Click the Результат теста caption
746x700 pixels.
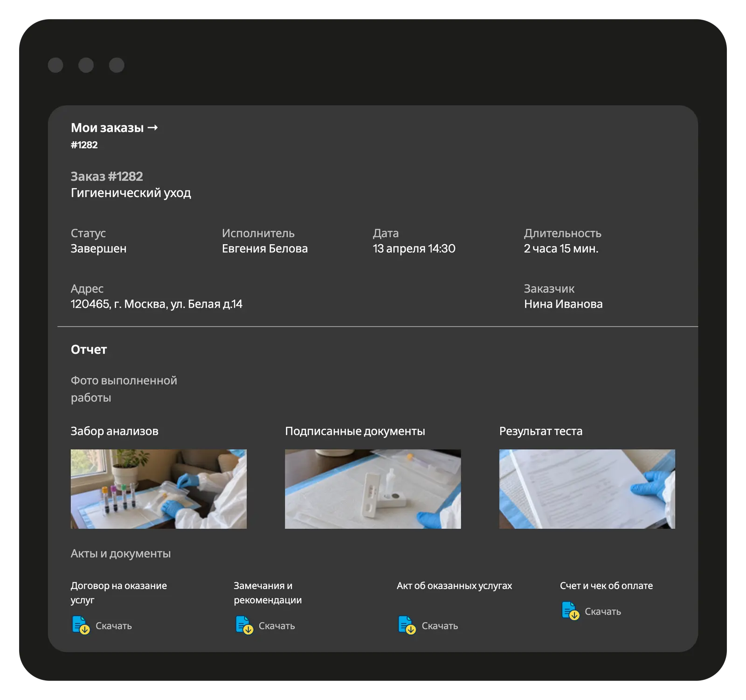click(541, 431)
